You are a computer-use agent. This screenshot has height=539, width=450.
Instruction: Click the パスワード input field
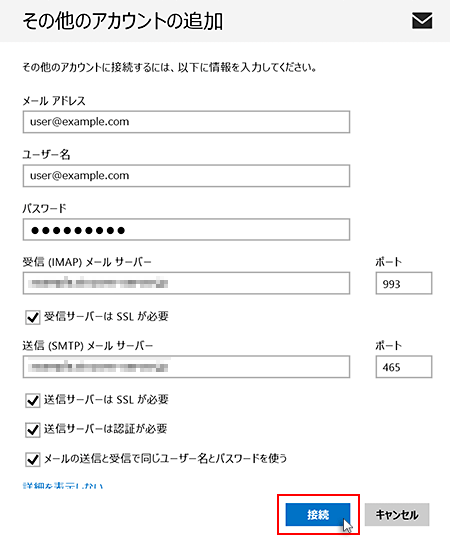click(x=186, y=229)
